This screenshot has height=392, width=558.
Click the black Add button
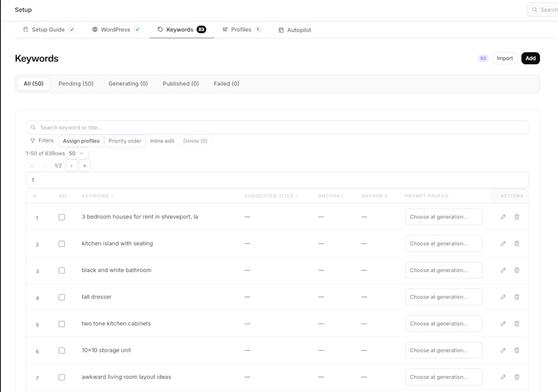click(x=530, y=59)
